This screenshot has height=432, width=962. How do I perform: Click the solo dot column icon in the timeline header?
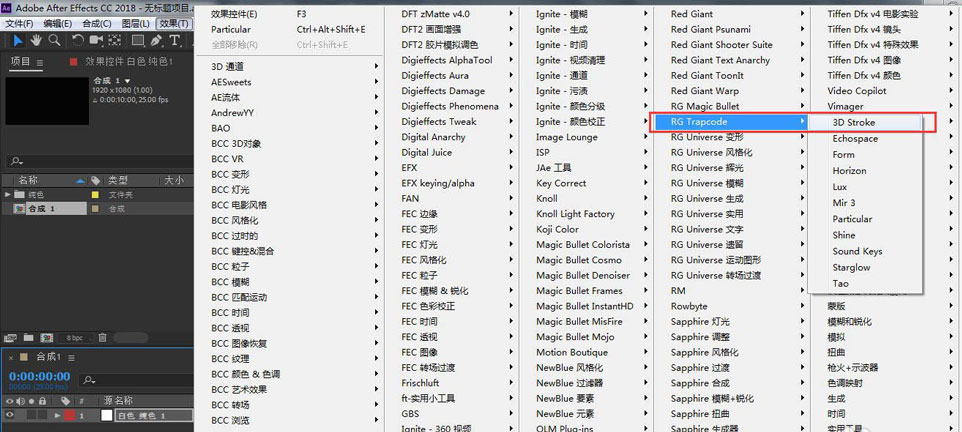[x=31, y=401]
